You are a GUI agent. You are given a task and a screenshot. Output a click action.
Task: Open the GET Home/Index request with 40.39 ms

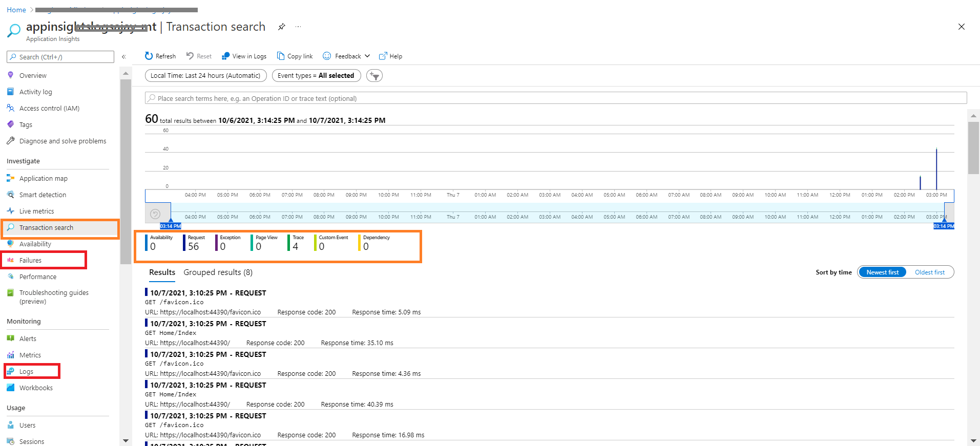549,394
